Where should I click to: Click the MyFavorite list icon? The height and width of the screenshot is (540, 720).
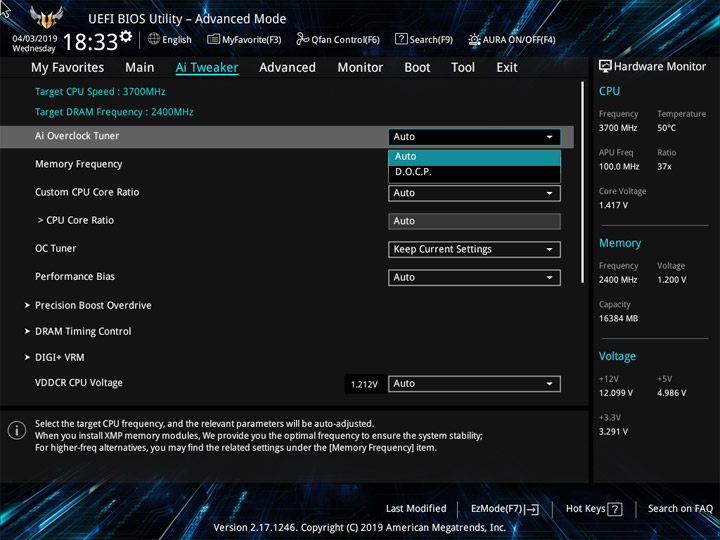[x=213, y=39]
